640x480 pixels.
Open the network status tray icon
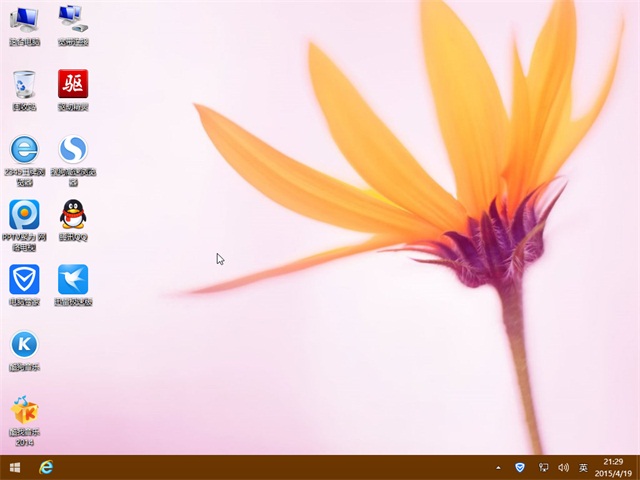coord(544,467)
